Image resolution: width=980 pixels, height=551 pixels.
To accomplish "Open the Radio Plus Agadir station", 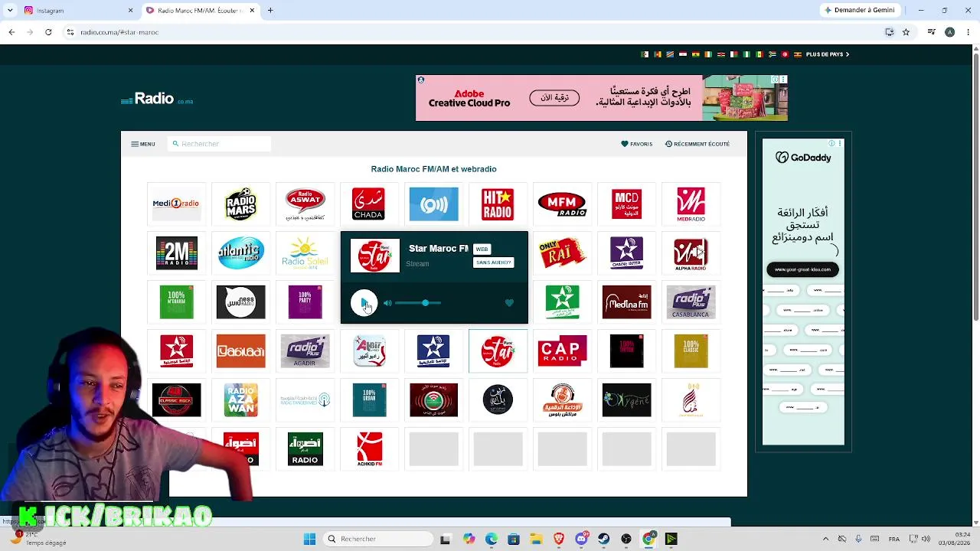I will (x=305, y=350).
